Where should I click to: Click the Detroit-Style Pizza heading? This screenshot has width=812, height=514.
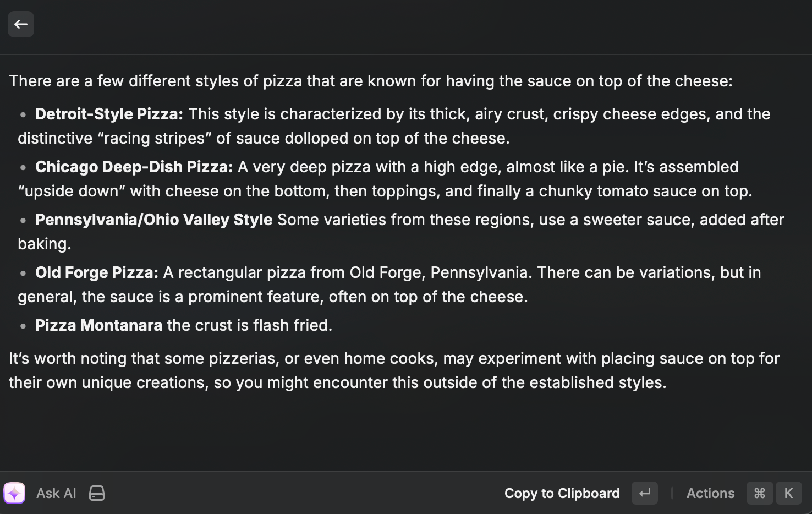click(x=109, y=114)
